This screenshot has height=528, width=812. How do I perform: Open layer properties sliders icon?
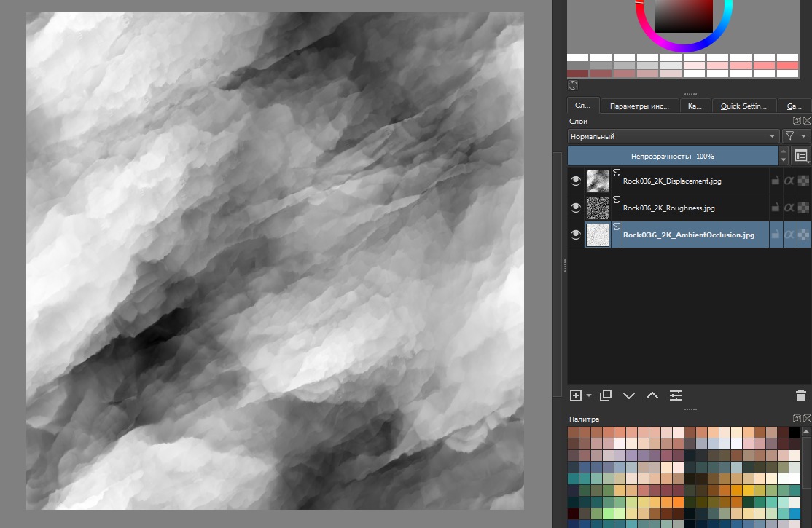click(x=676, y=395)
